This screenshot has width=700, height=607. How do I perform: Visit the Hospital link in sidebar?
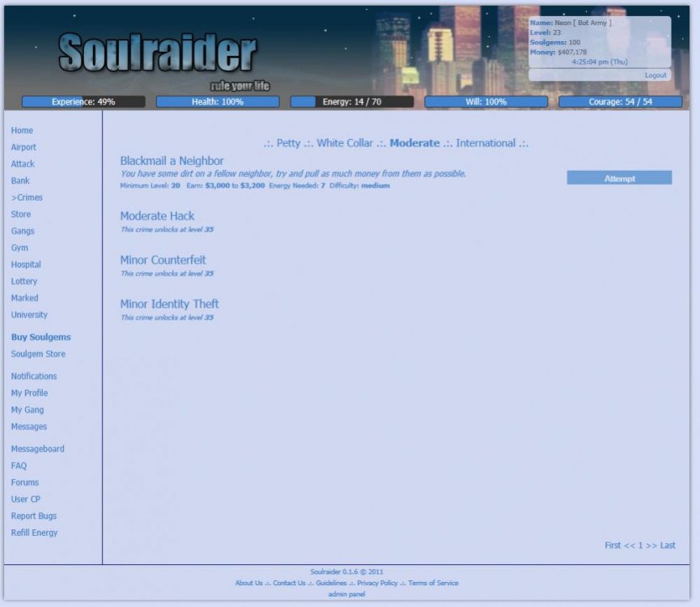26,265
